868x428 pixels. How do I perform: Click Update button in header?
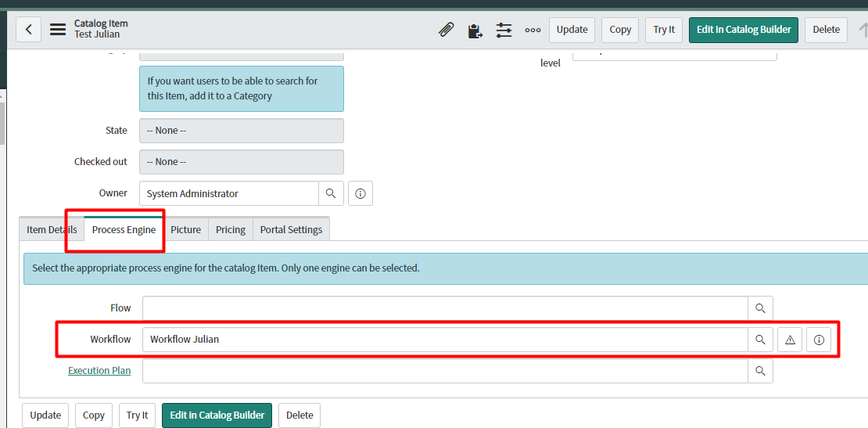tap(572, 30)
